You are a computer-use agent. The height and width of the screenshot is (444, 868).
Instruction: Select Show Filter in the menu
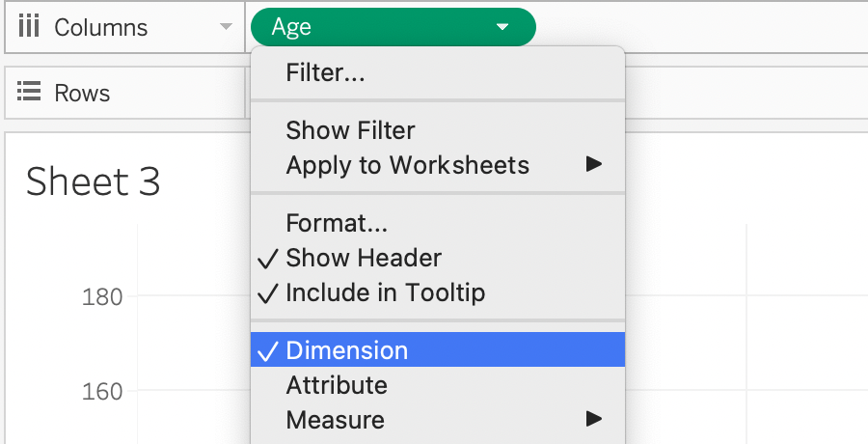tap(350, 130)
